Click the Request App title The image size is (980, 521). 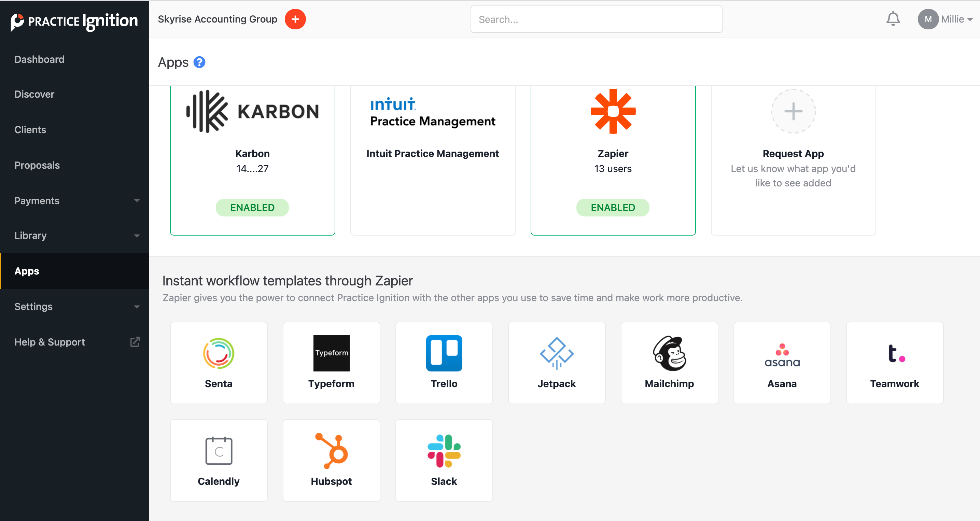pos(793,153)
